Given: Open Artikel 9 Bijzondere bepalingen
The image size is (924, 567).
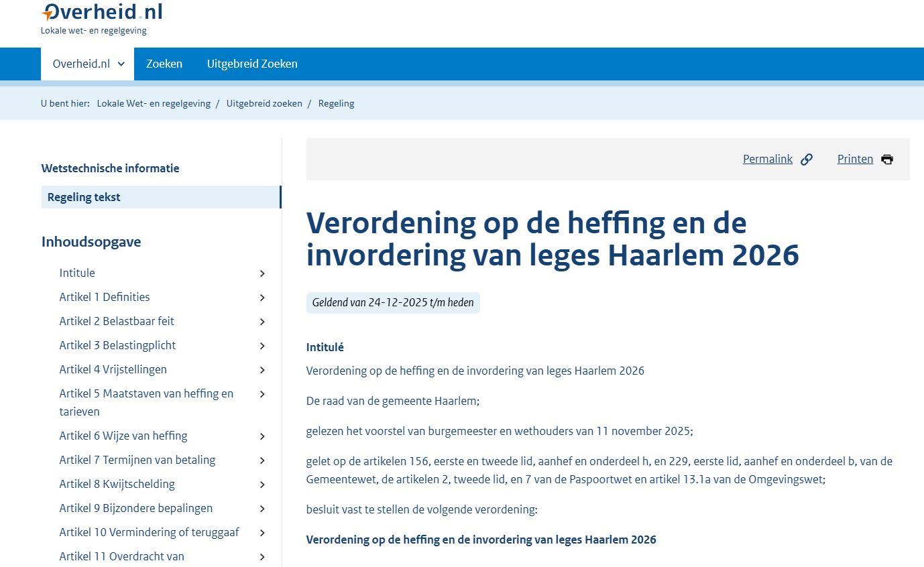Looking at the screenshot, I should click(x=136, y=508).
